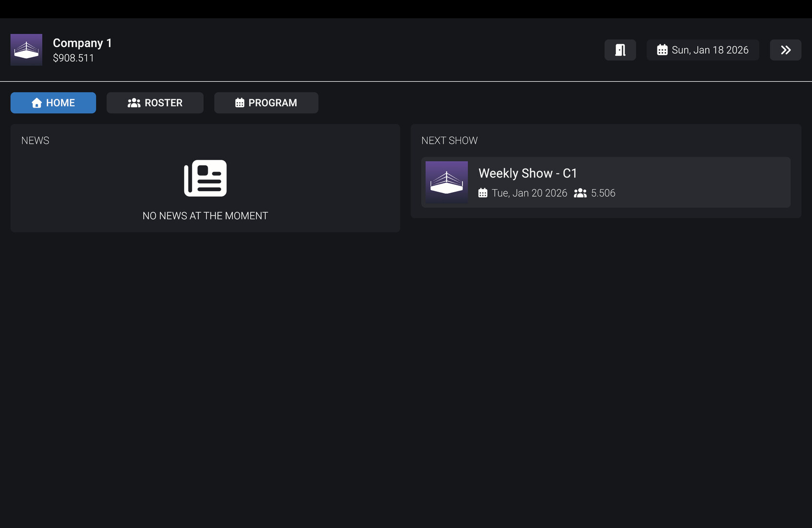Click the people icon on ROSTER tab
This screenshot has width=812, height=528.
tap(133, 103)
